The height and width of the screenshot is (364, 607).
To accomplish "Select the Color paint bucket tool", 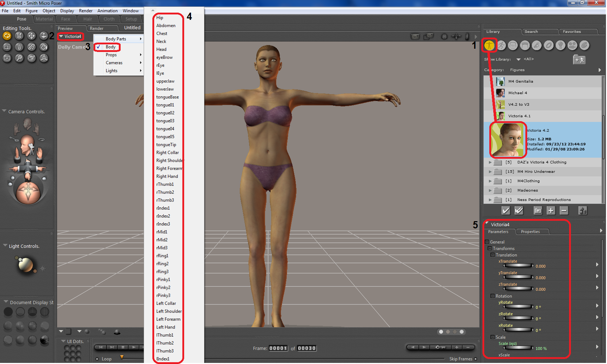I will tap(44, 47).
